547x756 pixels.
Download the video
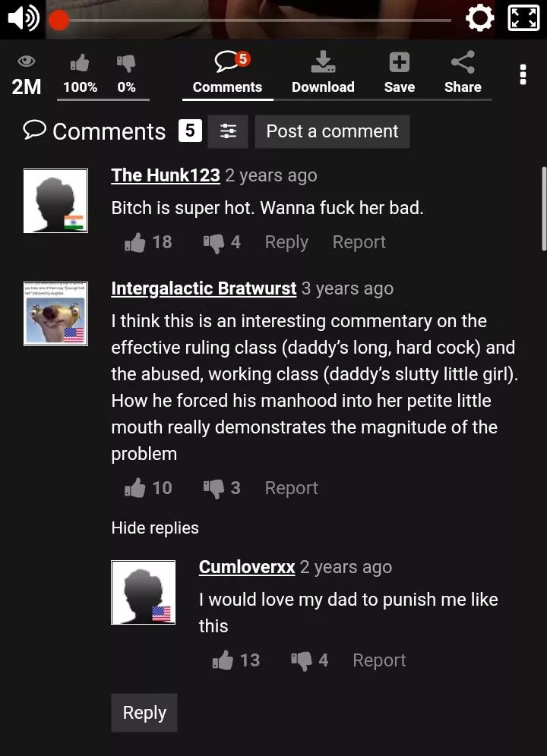[x=323, y=74]
